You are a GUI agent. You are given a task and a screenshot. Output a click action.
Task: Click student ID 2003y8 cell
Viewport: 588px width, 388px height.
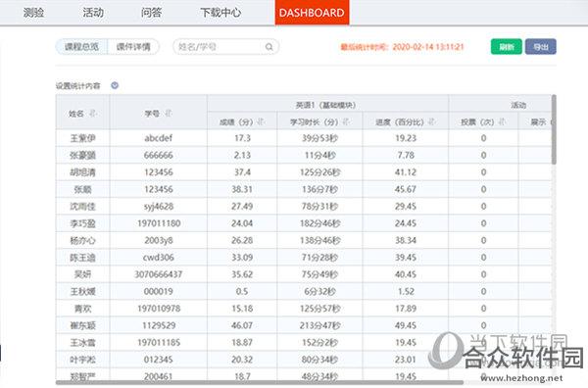[158, 240]
